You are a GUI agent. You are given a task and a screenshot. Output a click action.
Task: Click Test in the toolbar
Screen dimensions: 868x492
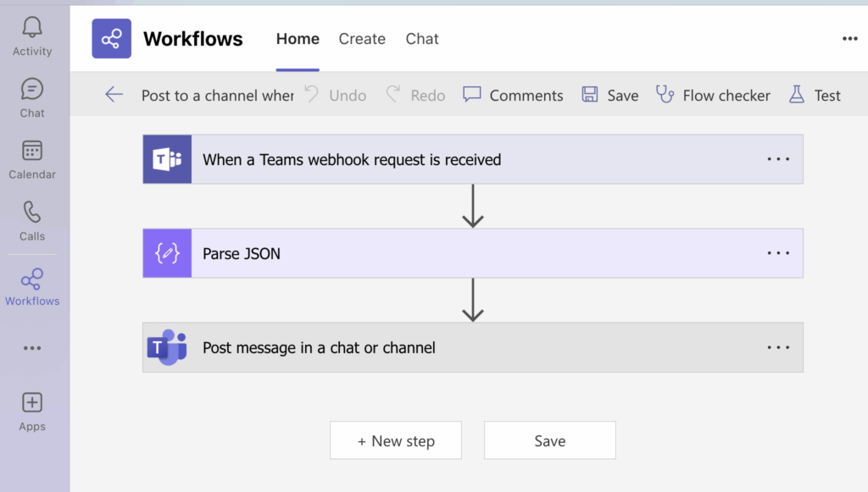point(815,95)
